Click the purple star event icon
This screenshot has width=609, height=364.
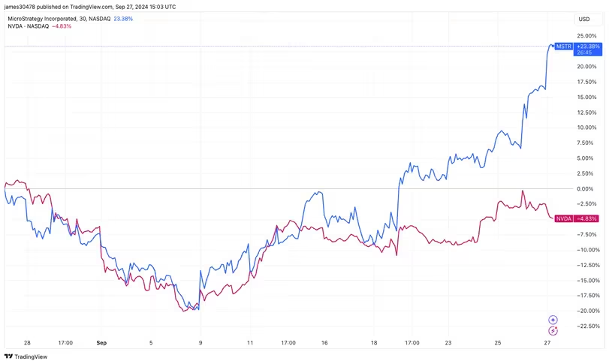(x=553, y=320)
